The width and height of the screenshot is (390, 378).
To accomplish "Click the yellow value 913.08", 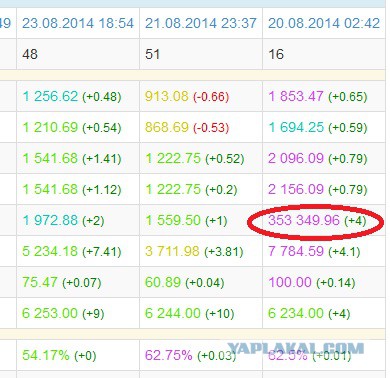I will click(167, 96).
